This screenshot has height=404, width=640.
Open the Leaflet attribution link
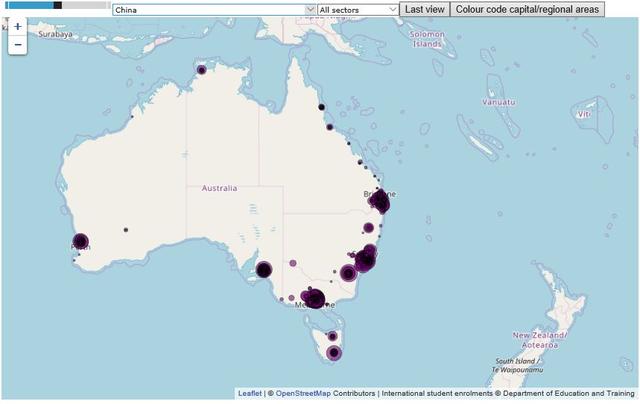250,393
